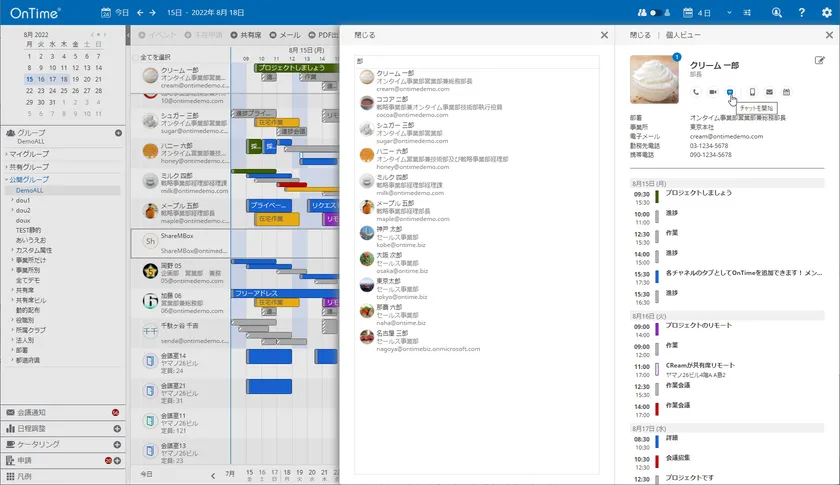Expand the 役職別 tree node

(13, 320)
